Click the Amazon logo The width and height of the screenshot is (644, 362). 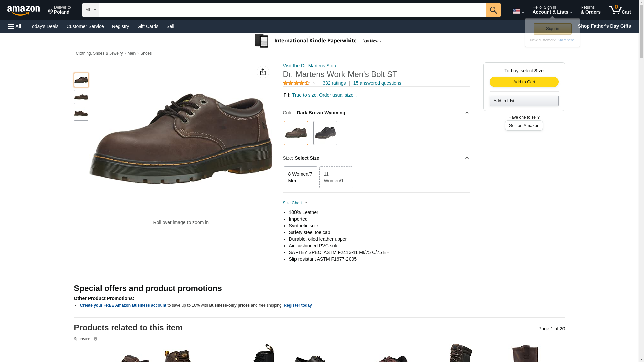coord(23,10)
